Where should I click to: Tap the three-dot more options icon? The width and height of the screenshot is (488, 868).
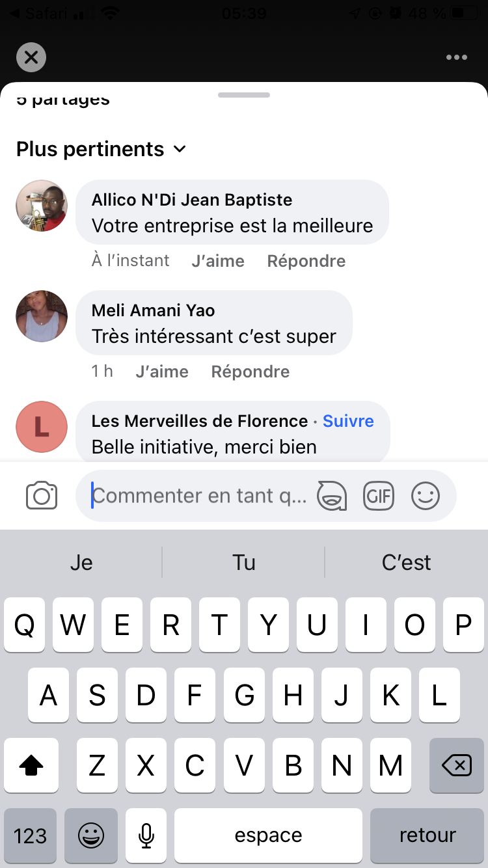[457, 57]
